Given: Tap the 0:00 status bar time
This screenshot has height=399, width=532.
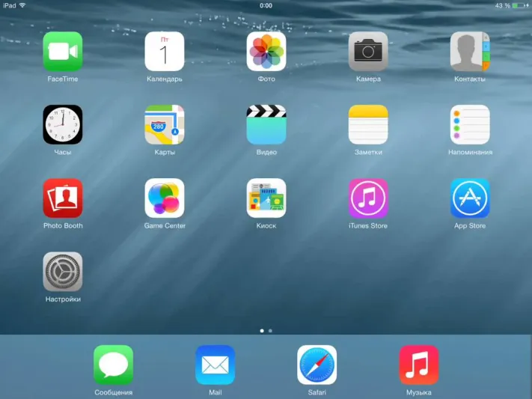Looking at the screenshot, I should coord(266,5).
